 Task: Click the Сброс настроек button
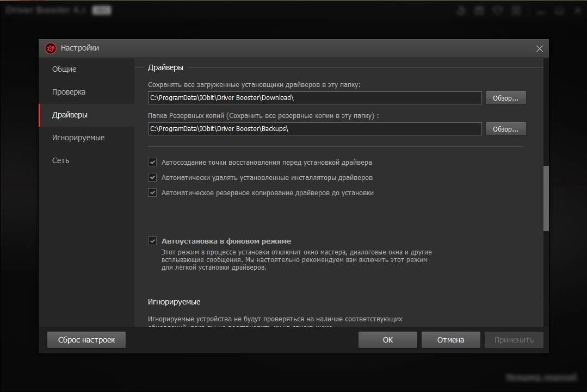coord(86,340)
